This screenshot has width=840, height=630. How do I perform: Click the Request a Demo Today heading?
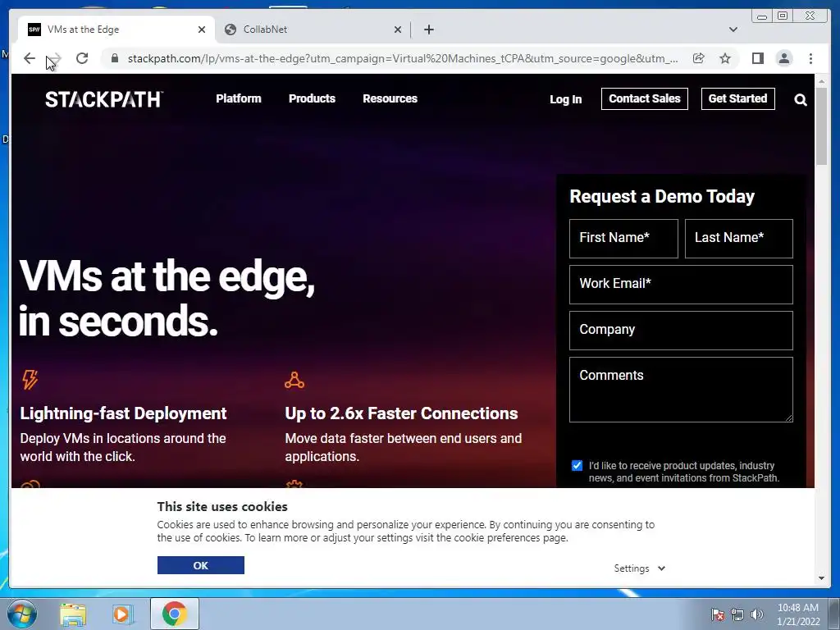coord(662,196)
